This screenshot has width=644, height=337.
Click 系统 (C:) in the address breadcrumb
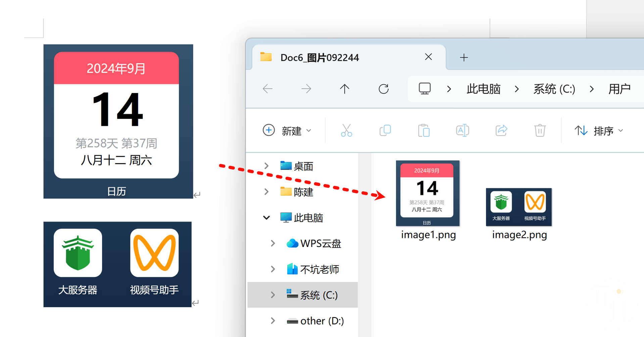554,89
